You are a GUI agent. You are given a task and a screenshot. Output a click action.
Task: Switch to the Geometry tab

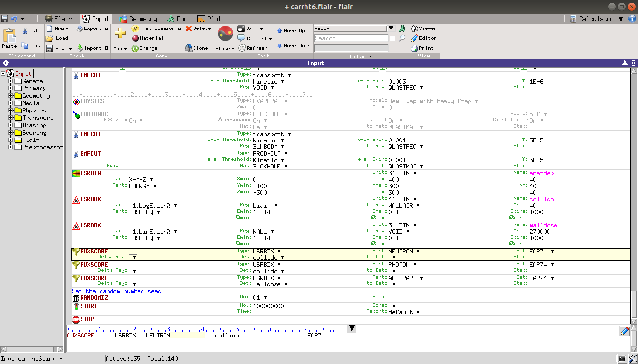(x=138, y=19)
